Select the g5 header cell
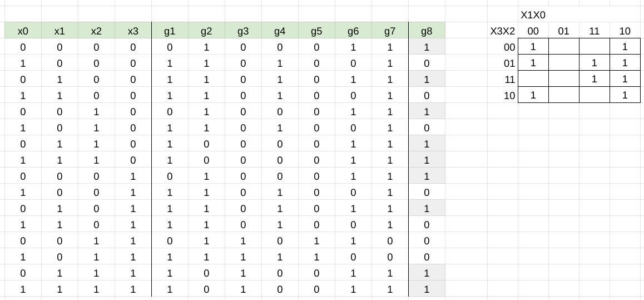The width and height of the screenshot is (644, 300). (x=316, y=31)
